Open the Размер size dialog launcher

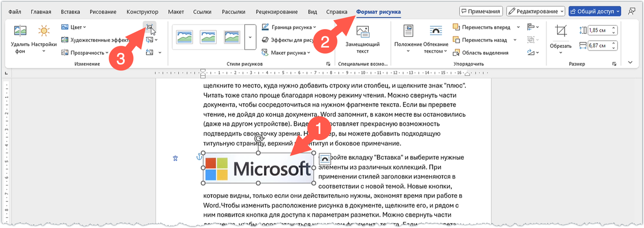[613, 65]
